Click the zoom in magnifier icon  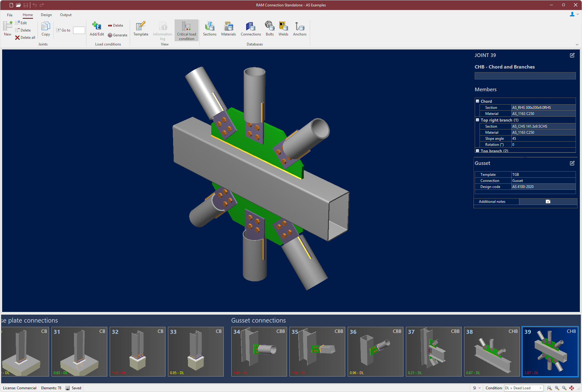(x=557, y=388)
